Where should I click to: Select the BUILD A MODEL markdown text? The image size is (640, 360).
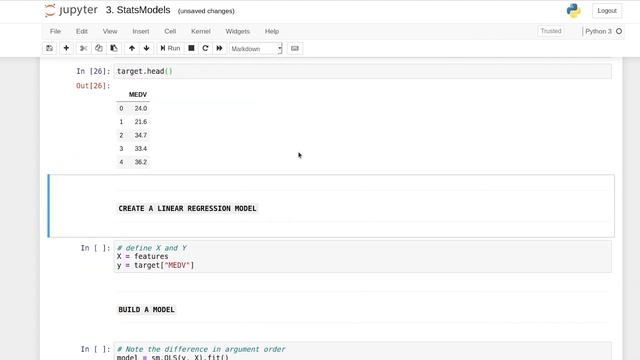147,310
